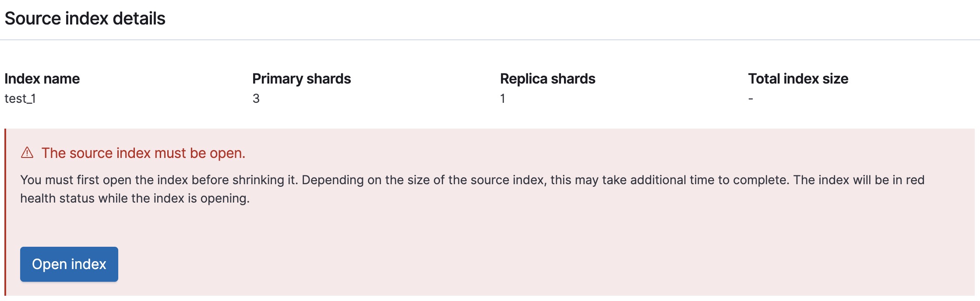Image resolution: width=980 pixels, height=301 pixels.
Task: Click the Index name label
Action: coord(42,79)
